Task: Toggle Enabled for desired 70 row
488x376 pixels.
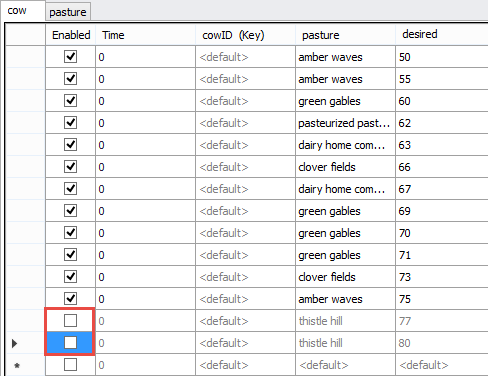Action: [70, 233]
